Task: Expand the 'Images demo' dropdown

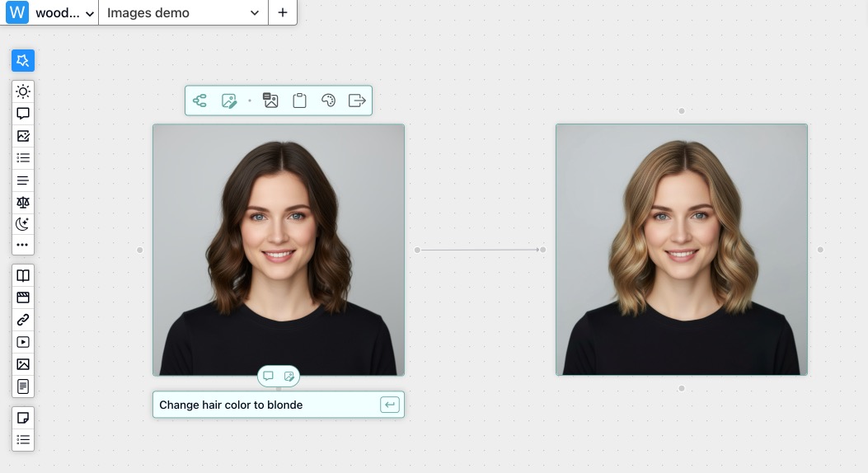Action: tap(183, 13)
